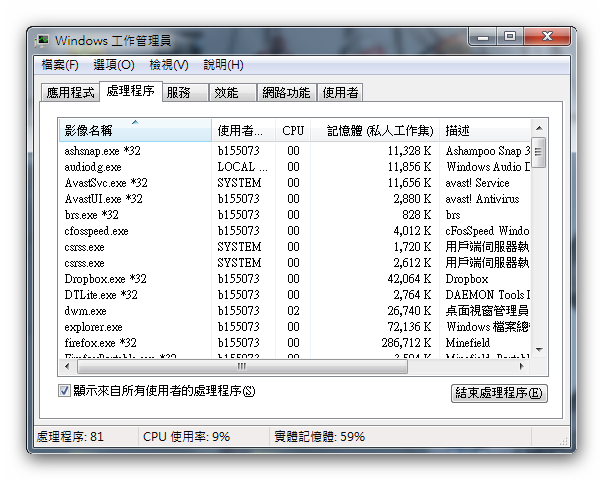
Task: Click the vertical scrollbar thumb
Action: [539, 152]
